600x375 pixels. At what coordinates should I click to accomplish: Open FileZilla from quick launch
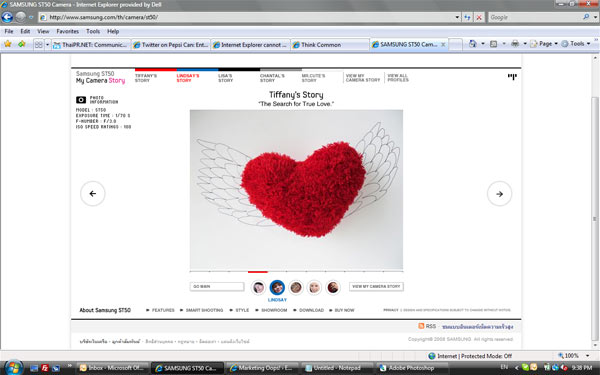tap(45, 368)
